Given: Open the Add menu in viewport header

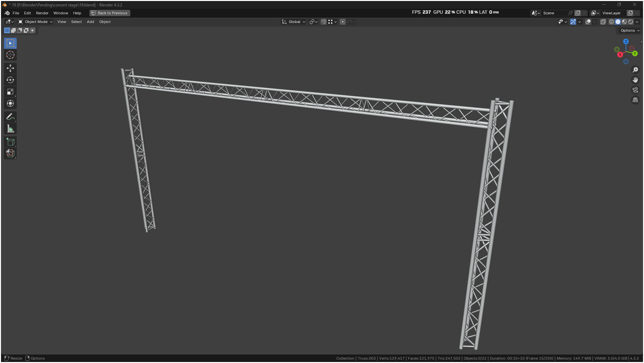Looking at the screenshot, I should pos(90,22).
